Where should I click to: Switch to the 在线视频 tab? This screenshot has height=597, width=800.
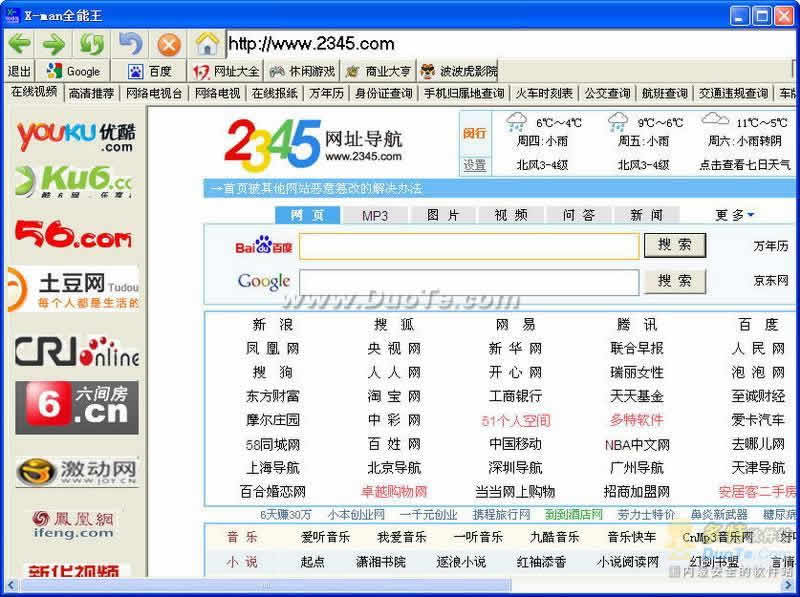tap(34, 92)
